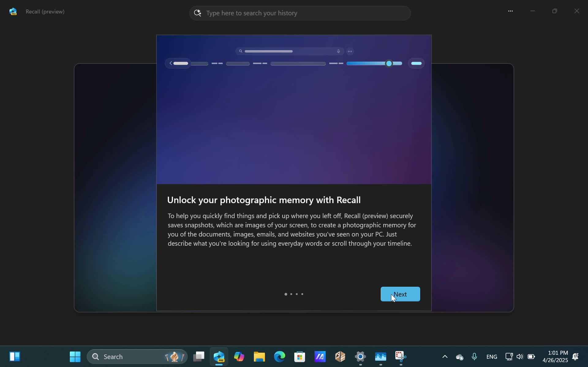Open Microsoft Store from the taskbar
Screen dimensions: 588x367
[300, 357]
